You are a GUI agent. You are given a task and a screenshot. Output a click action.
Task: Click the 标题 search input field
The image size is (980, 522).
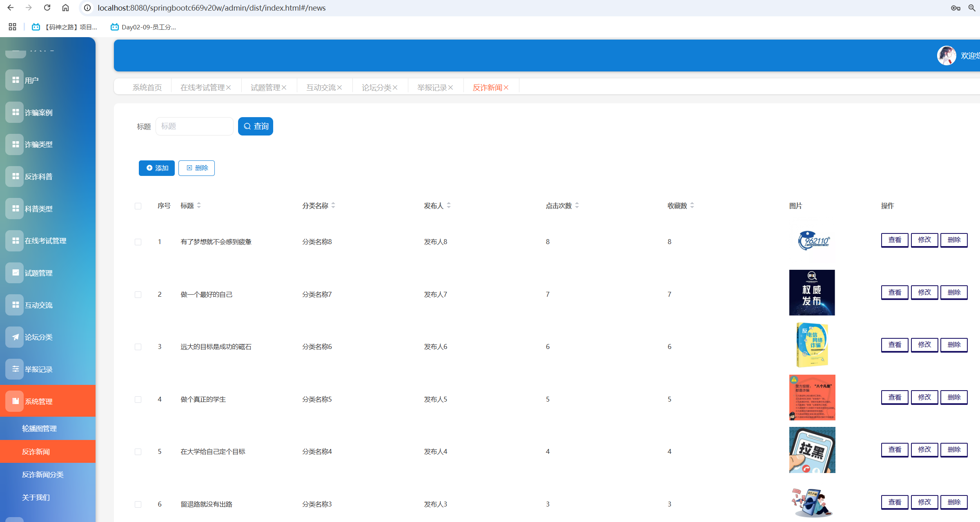(194, 127)
